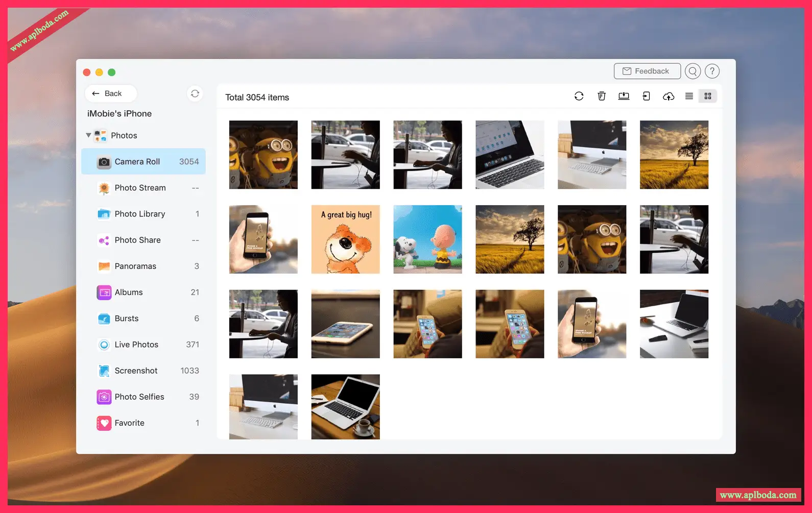The height and width of the screenshot is (513, 812).
Task: Select the Photo Selfies icon
Action: (104, 397)
